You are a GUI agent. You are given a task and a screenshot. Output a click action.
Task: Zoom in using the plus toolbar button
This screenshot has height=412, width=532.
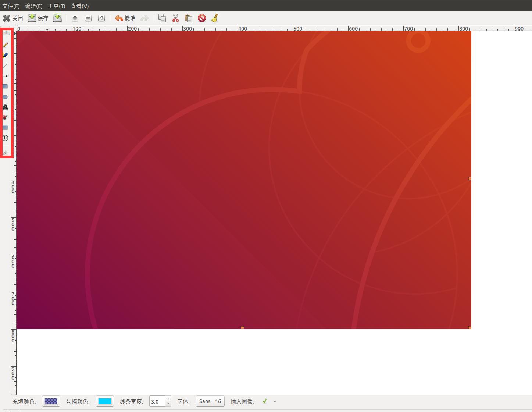75,18
